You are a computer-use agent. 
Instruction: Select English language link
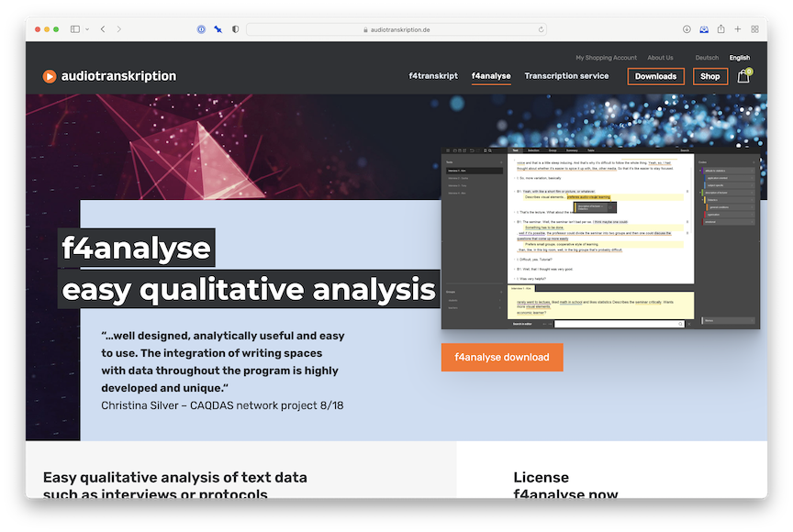[x=740, y=58]
